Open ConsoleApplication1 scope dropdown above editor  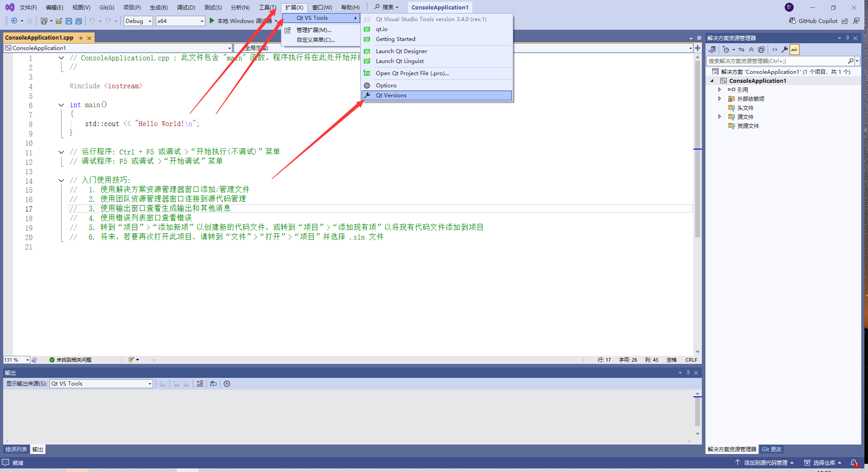[118, 48]
